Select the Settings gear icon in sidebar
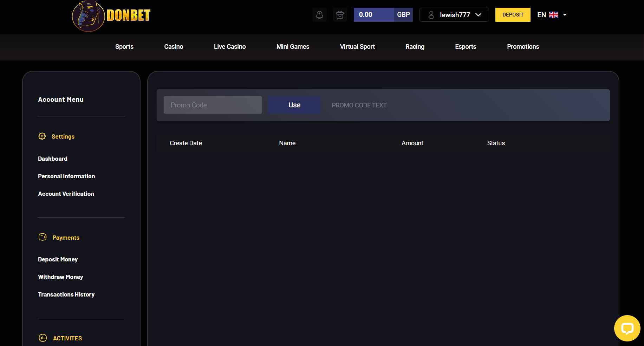The image size is (644, 346). tap(42, 136)
